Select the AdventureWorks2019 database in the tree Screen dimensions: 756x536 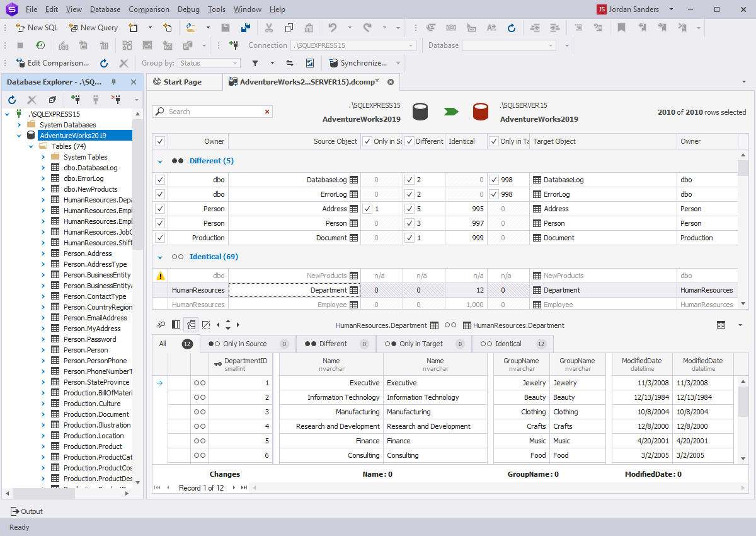(x=73, y=136)
